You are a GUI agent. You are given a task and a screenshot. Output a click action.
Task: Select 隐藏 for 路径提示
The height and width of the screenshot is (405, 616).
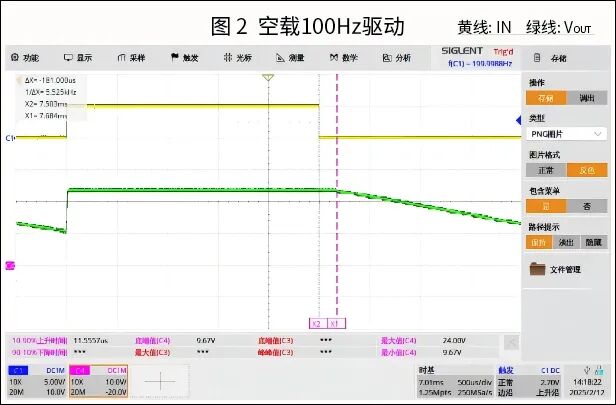tap(594, 242)
